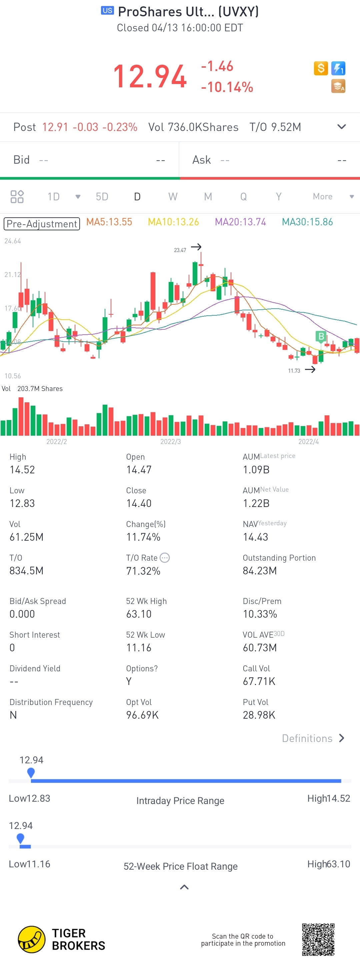Tap the blue lightning bolt icon
The height and width of the screenshot is (980, 360).
click(x=338, y=68)
